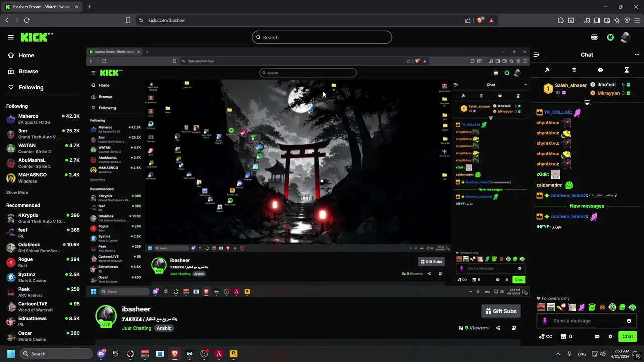This screenshot has width=644, height=362.
Task: Open Syztmz recommended channel
Action: 43,277
